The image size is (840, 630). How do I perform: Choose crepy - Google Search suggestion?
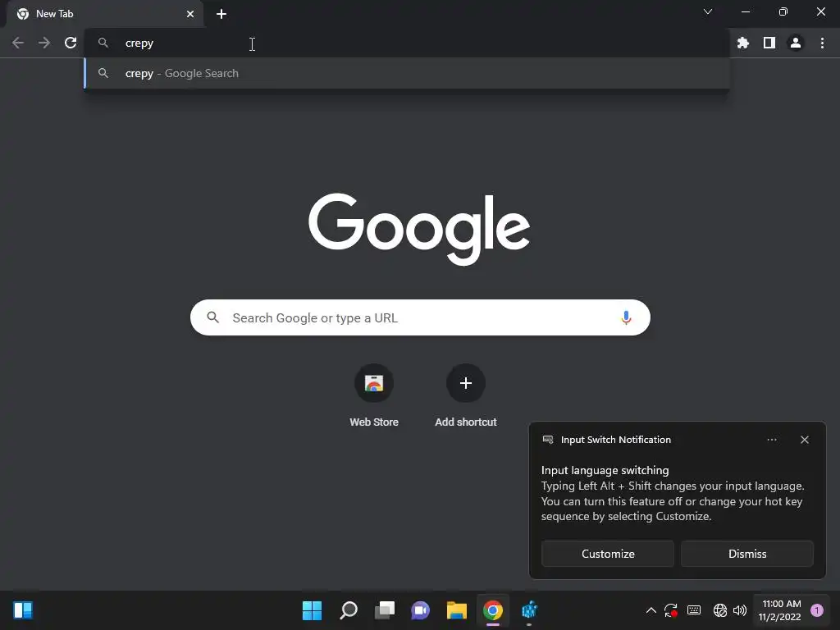coord(407,73)
